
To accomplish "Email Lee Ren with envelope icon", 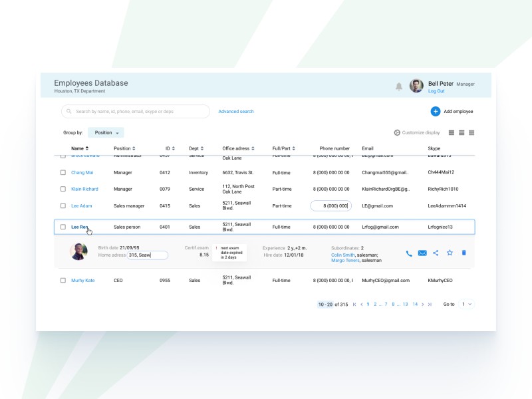I will (x=422, y=253).
